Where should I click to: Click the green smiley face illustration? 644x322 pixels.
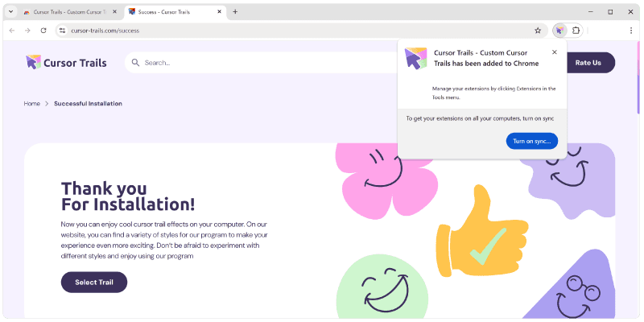tap(382, 287)
